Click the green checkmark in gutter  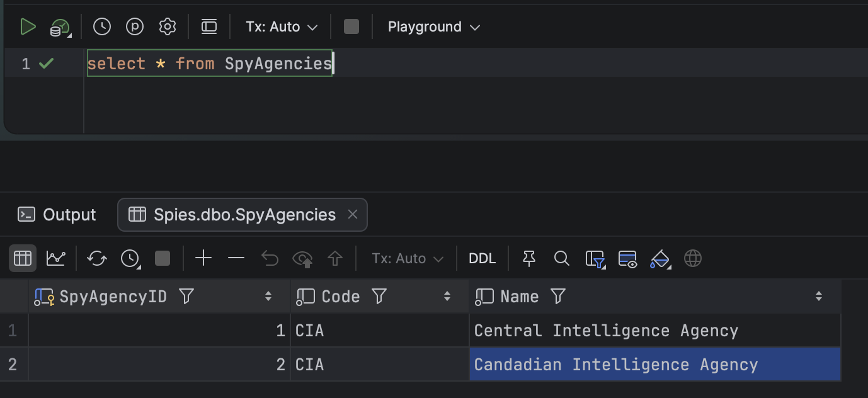(x=47, y=64)
